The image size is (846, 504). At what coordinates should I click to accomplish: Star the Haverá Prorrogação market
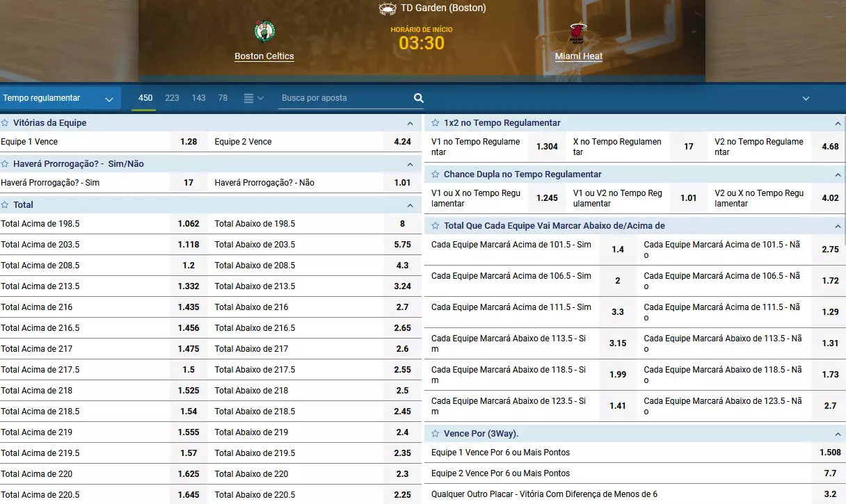[5, 164]
